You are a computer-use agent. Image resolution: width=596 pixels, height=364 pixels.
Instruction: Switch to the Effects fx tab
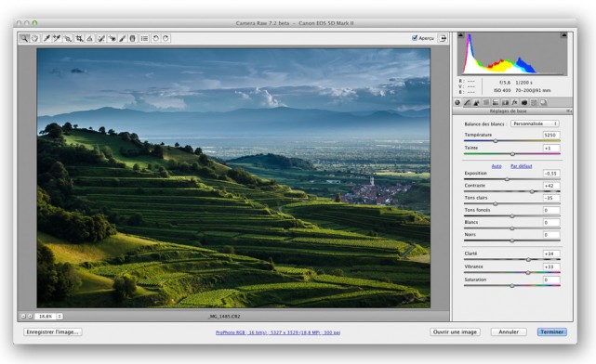click(x=515, y=102)
